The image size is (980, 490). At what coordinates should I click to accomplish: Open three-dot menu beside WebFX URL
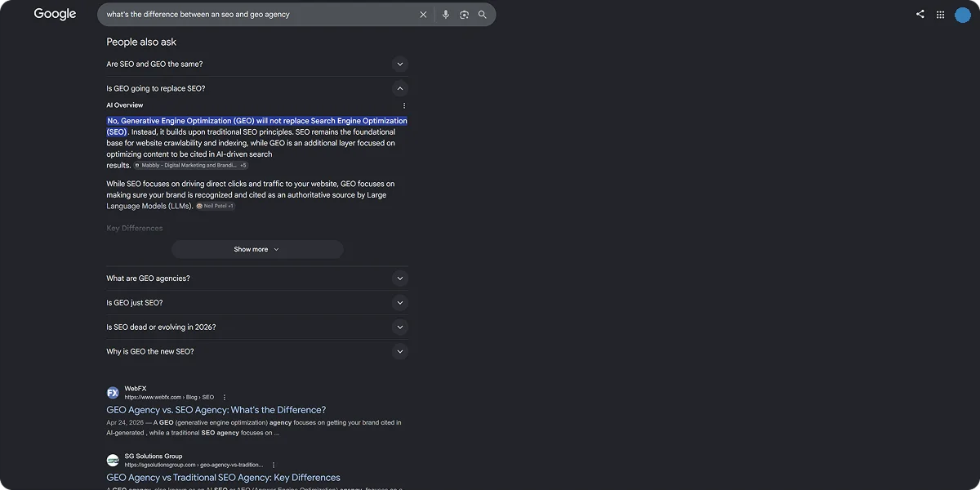pos(225,397)
